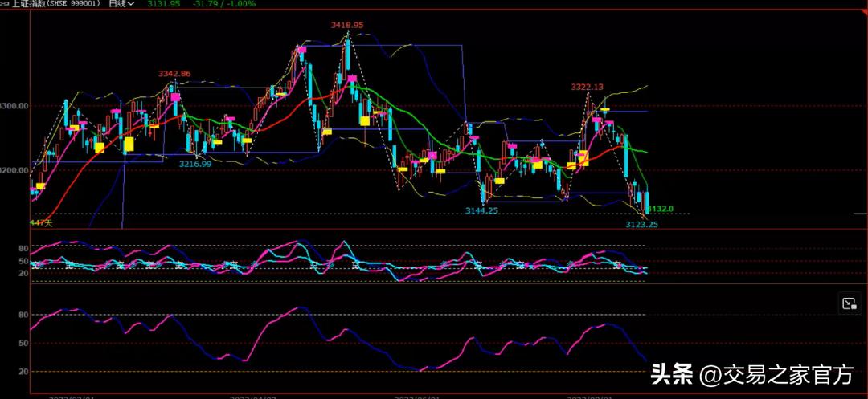Viewport: 868px width, 399px height.
Task: Click the 447天 label
Action: [x=41, y=222]
